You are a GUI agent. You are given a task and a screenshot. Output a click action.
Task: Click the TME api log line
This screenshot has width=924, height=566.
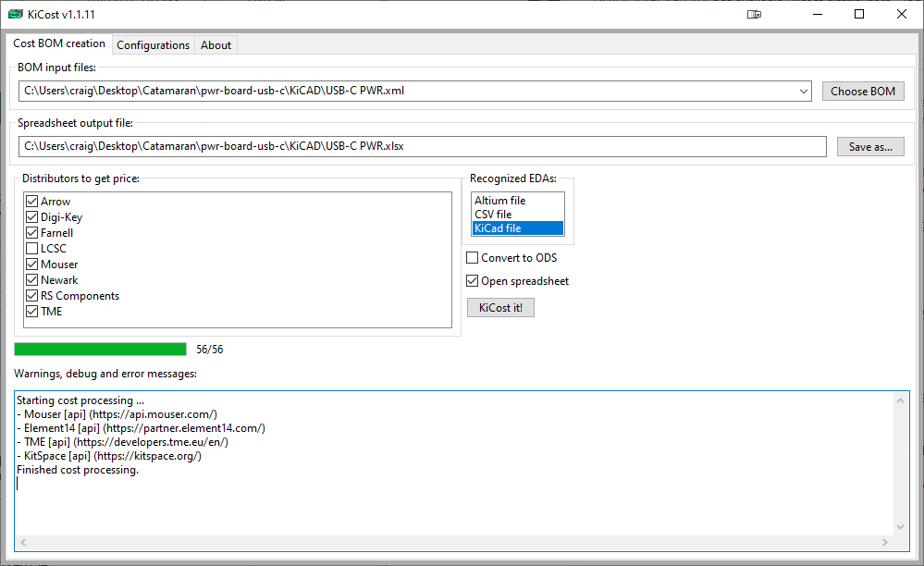pos(123,442)
